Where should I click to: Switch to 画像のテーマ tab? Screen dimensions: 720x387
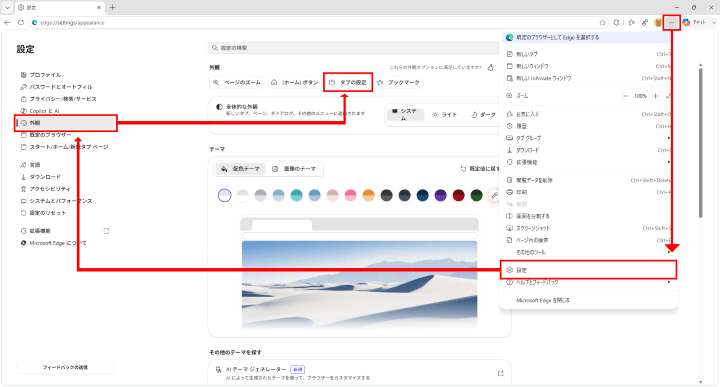[x=294, y=169]
